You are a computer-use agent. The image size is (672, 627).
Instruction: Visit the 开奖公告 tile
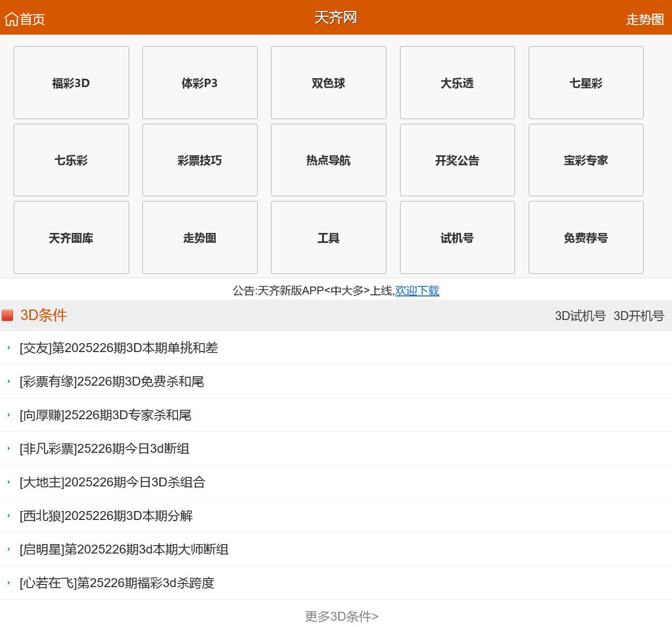click(x=457, y=160)
